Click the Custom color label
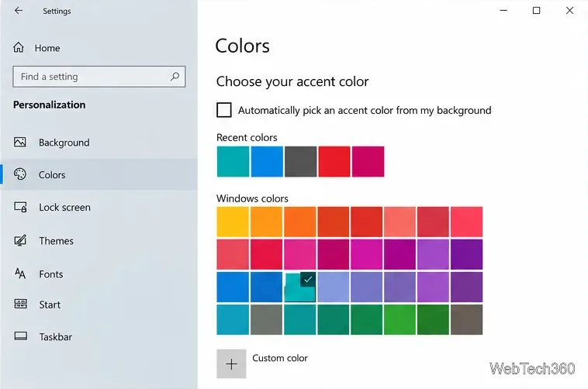Image resolution: width=588 pixels, height=389 pixels. click(x=280, y=358)
